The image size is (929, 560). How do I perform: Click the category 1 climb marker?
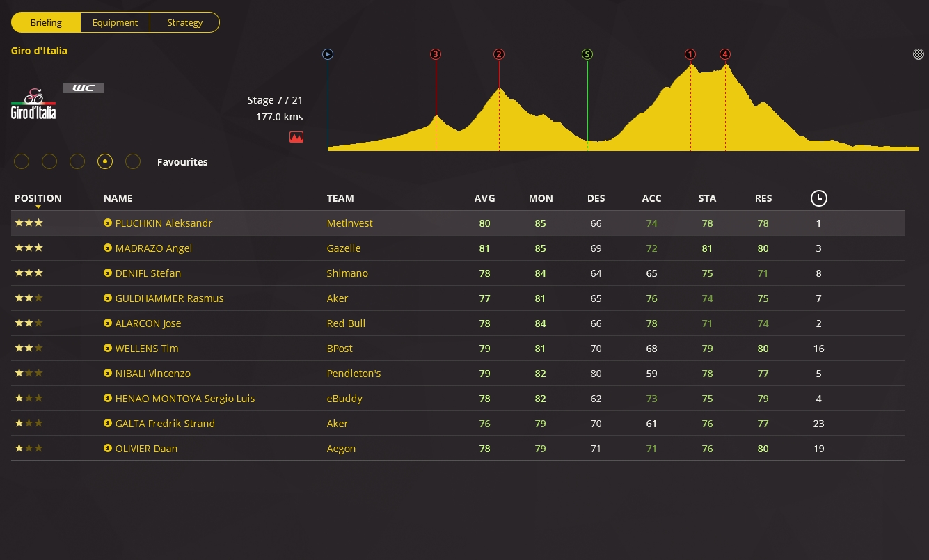point(690,54)
